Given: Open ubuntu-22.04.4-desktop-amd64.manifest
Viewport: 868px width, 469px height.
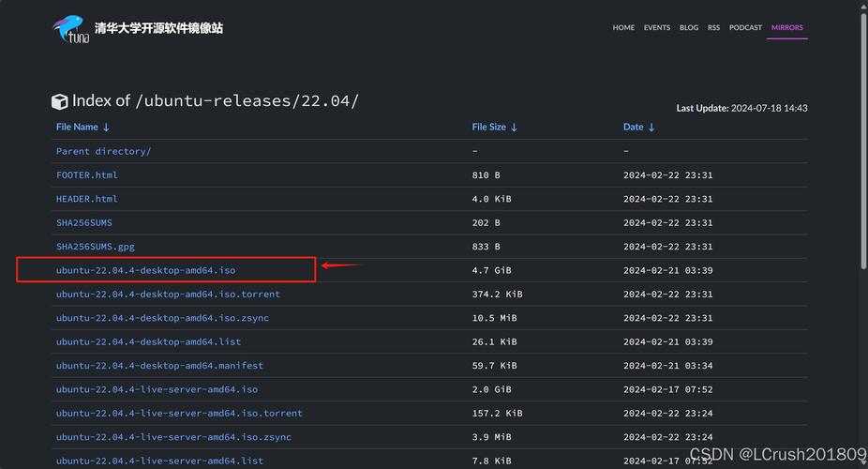Looking at the screenshot, I should (x=159, y=366).
